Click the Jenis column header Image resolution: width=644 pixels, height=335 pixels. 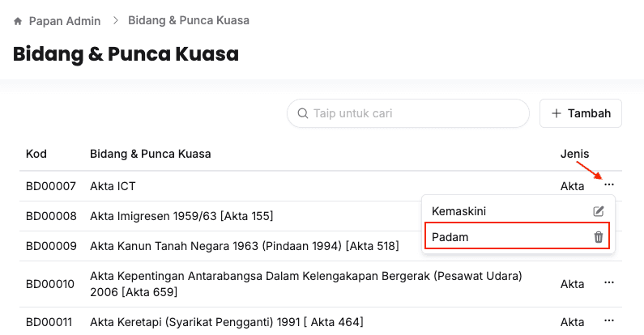point(574,154)
